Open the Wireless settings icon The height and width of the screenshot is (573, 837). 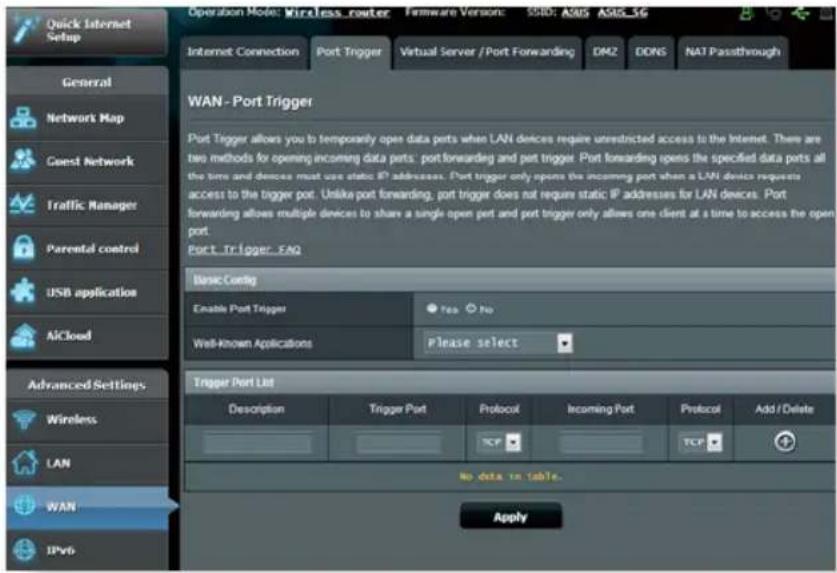24,419
